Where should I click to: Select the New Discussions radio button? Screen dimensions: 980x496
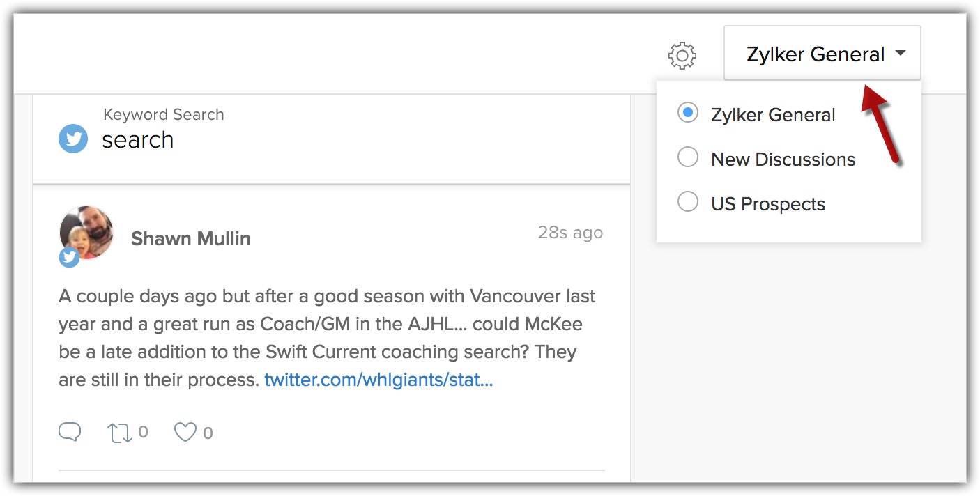coord(688,158)
